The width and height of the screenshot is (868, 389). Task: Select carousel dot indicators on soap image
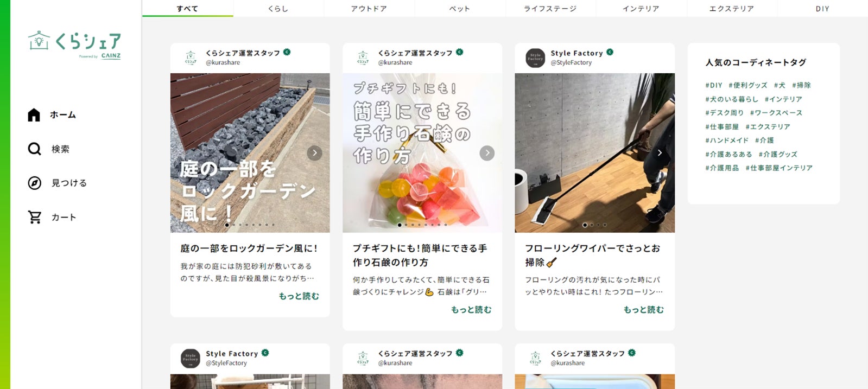422,225
